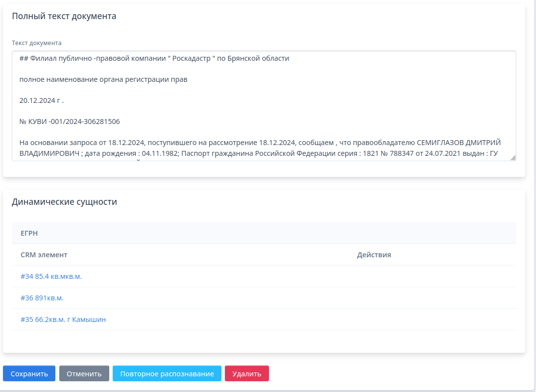
Task: Click the date line 20.12.2024 г.
Action: (x=42, y=100)
